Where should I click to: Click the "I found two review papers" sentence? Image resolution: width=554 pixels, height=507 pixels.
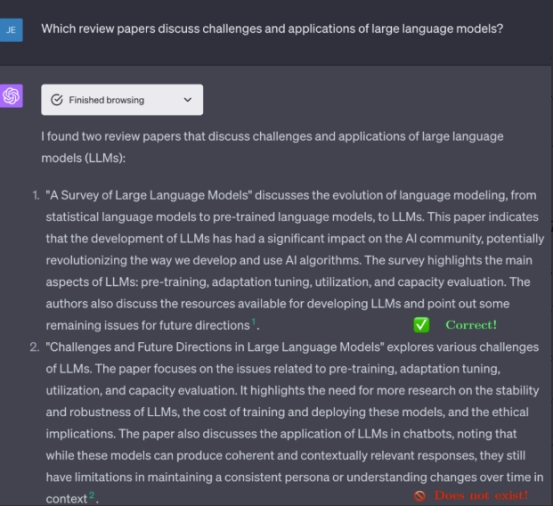click(272, 147)
